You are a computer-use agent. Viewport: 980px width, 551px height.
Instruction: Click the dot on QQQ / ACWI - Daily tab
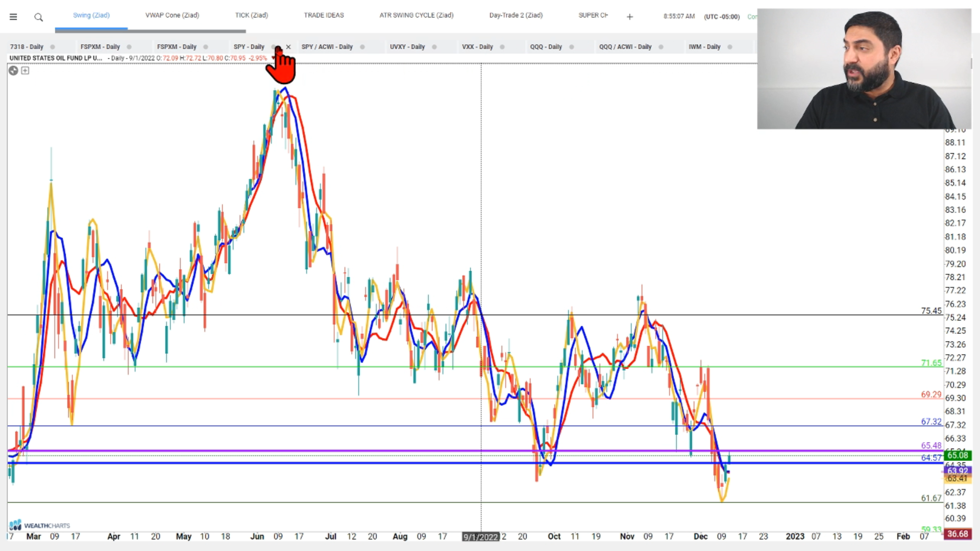tap(661, 47)
